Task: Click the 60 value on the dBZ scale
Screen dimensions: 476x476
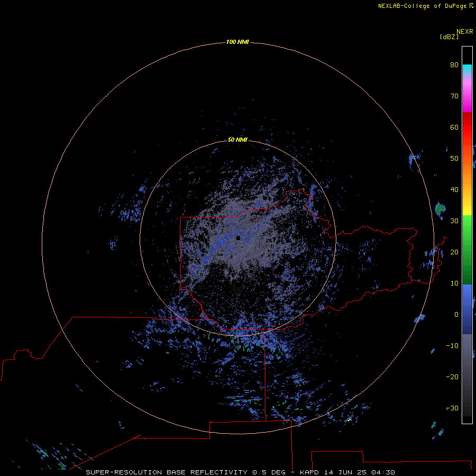Action: pyautogui.click(x=454, y=127)
